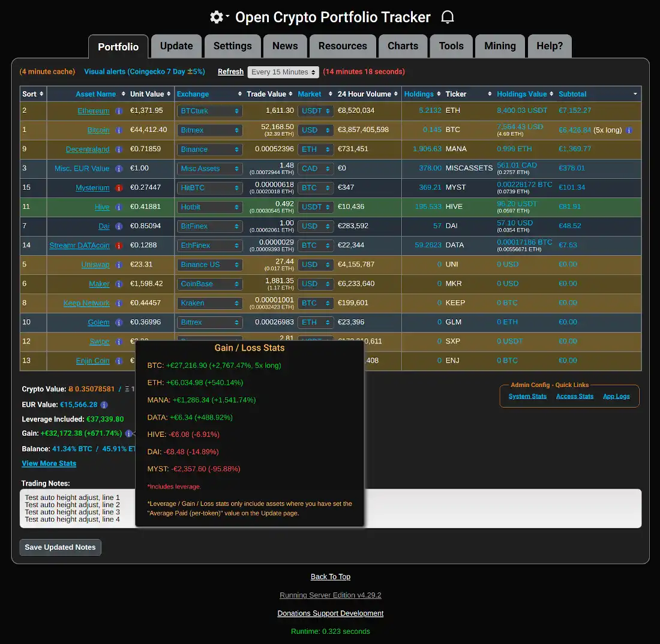
Task: Switch to the Mining tab
Action: pyautogui.click(x=500, y=46)
